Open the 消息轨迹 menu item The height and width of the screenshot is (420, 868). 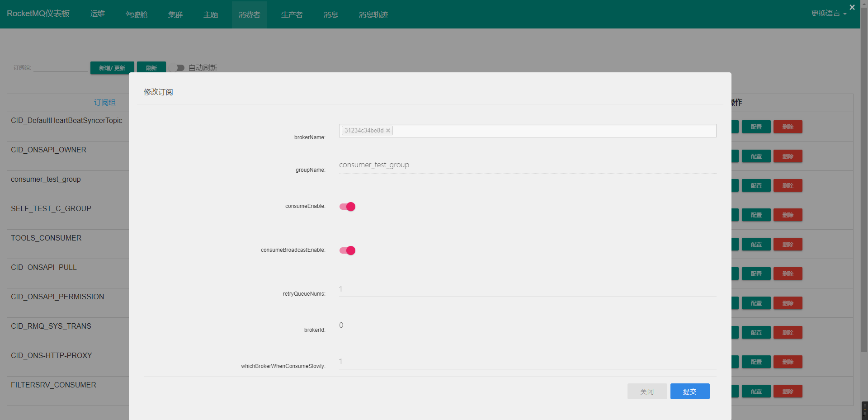click(x=373, y=14)
